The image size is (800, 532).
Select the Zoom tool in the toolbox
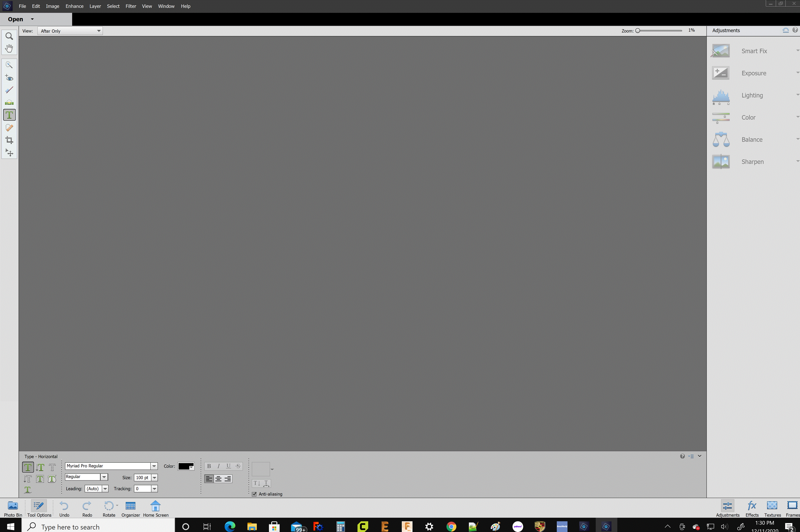click(x=9, y=36)
